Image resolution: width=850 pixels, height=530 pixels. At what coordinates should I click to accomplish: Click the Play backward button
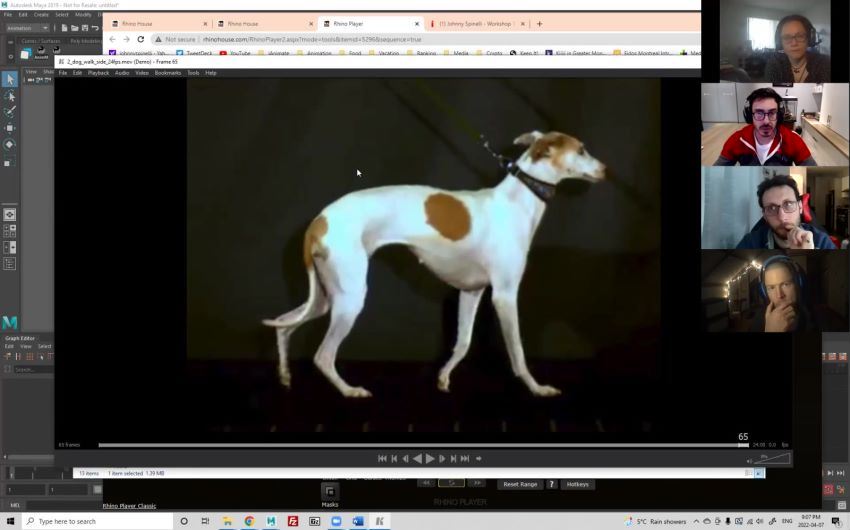tap(417, 458)
